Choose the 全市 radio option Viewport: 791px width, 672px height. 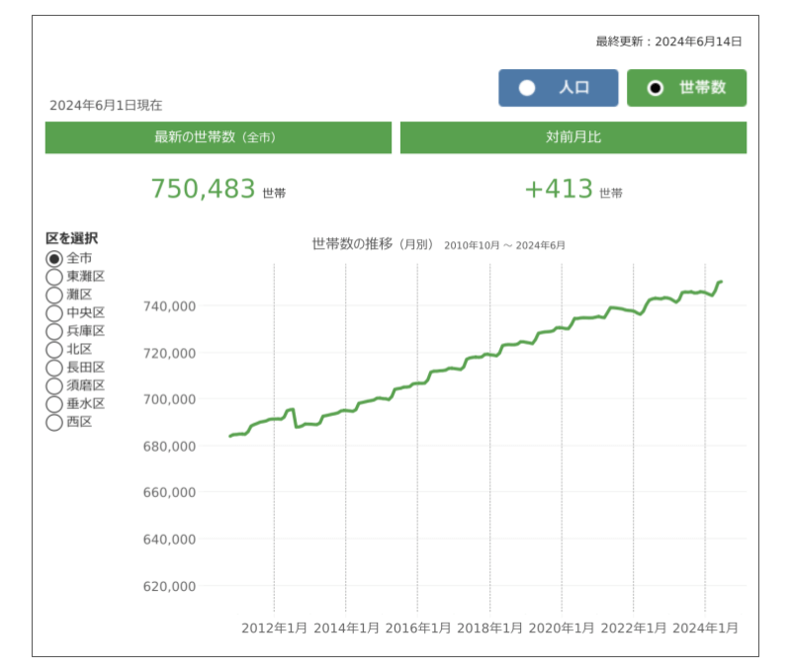54,258
